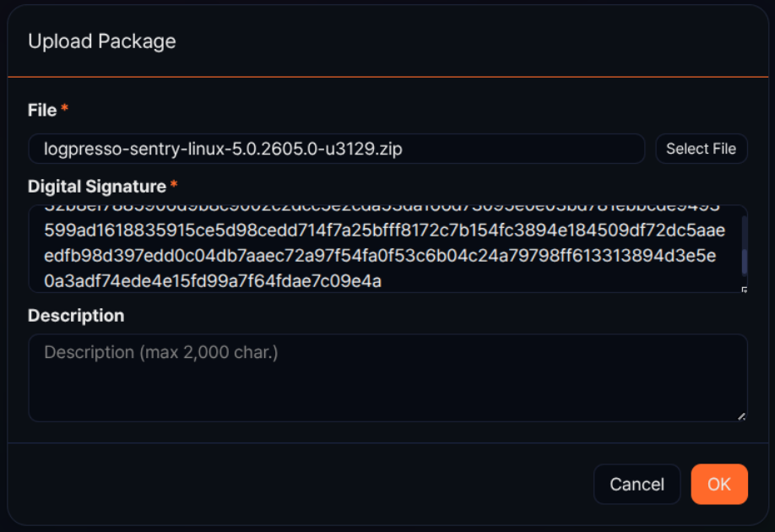
Task: Cancel the Upload Package dialog
Action: tap(637, 484)
